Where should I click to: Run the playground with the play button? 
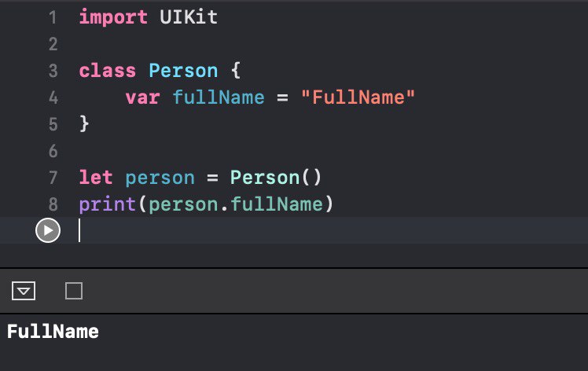point(48,231)
